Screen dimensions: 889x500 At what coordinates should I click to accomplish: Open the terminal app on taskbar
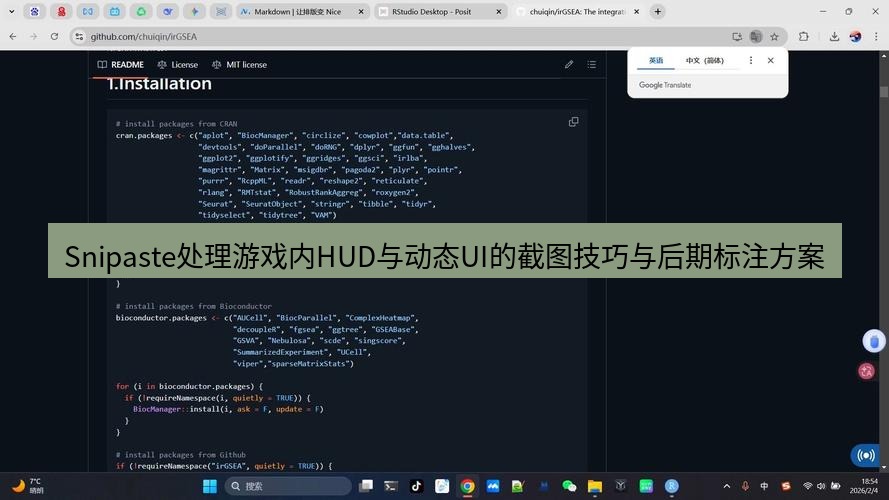coord(391,486)
